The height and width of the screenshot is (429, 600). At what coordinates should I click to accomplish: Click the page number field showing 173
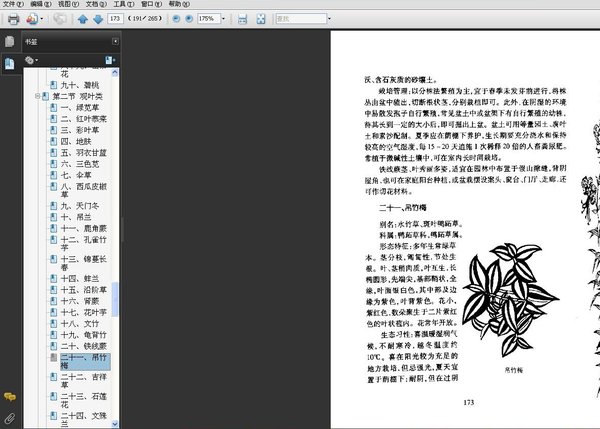115,18
